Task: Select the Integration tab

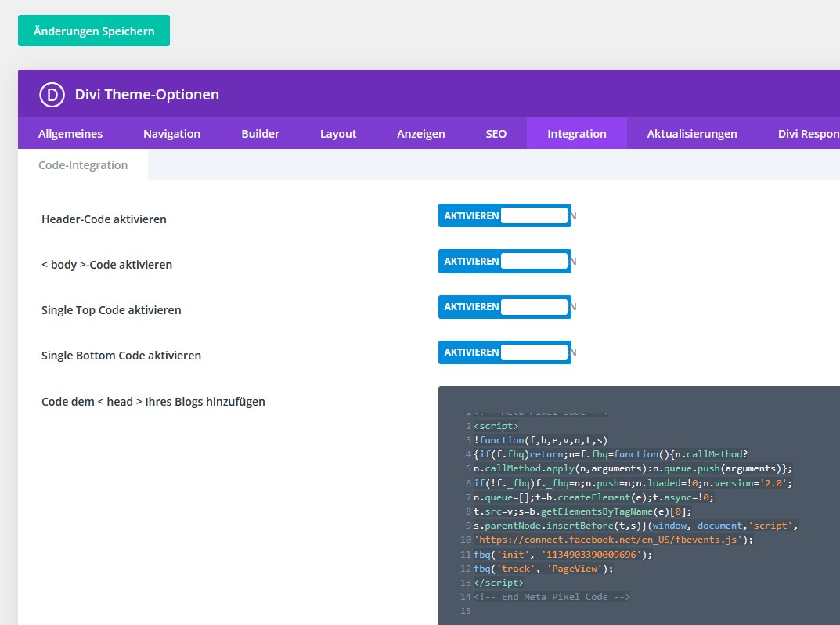Action: click(577, 133)
